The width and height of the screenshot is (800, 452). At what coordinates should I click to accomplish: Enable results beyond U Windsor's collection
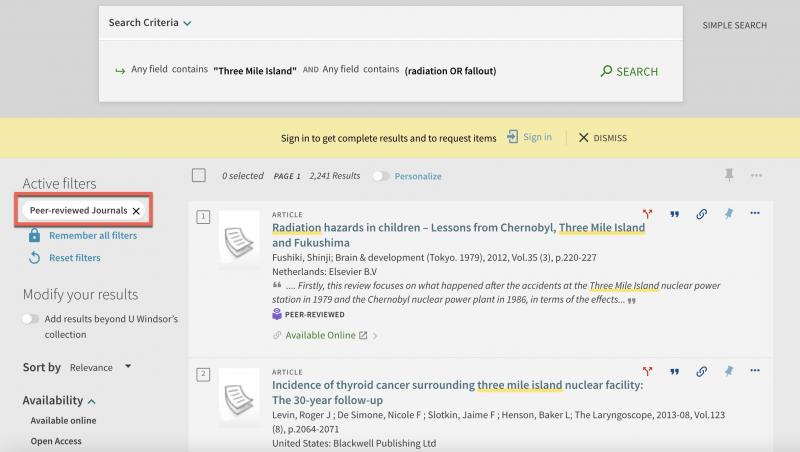pyautogui.click(x=32, y=319)
